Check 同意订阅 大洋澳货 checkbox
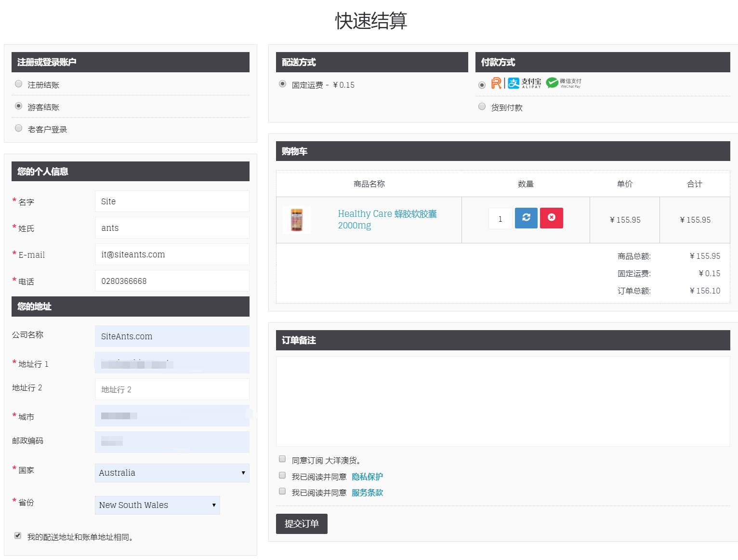The width and height of the screenshot is (738, 560). tap(282, 459)
